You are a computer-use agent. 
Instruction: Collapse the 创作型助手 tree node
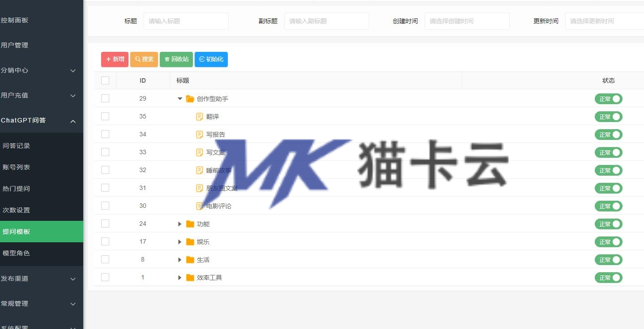tap(180, 99)
